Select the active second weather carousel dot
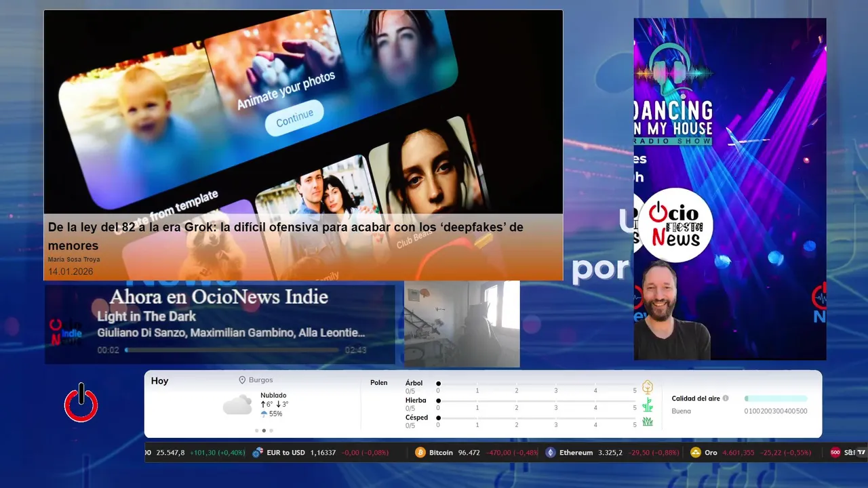Image resolution: width=868 pixels, height=488 pixels. (x=264, y=430)
